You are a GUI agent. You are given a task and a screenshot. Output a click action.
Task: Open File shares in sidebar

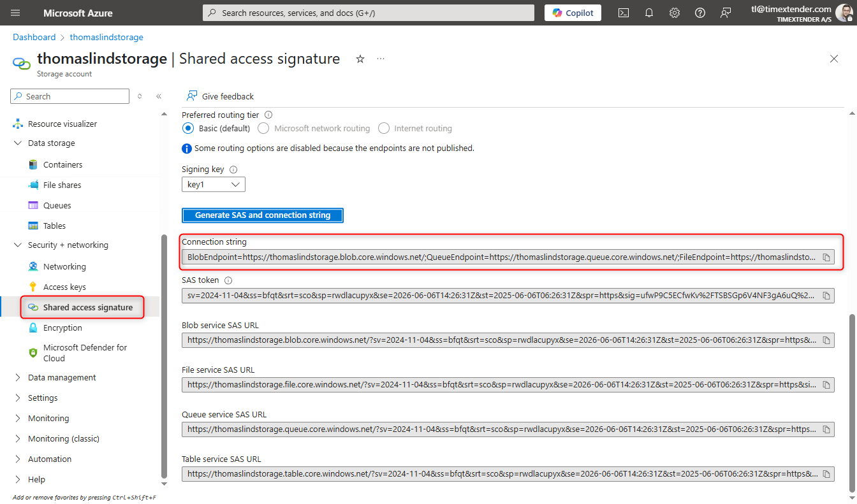pyautogui.click(x=62, y=185)
